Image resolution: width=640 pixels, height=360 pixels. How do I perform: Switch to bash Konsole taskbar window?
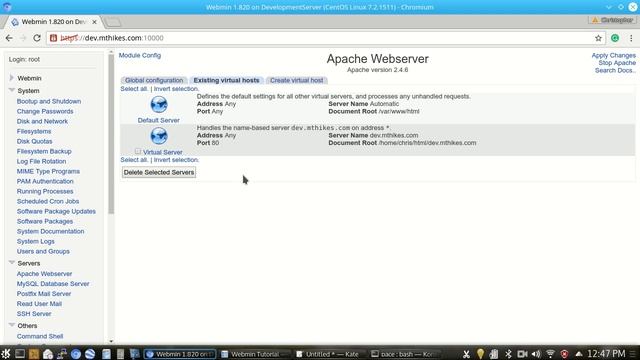pos(404,354)
